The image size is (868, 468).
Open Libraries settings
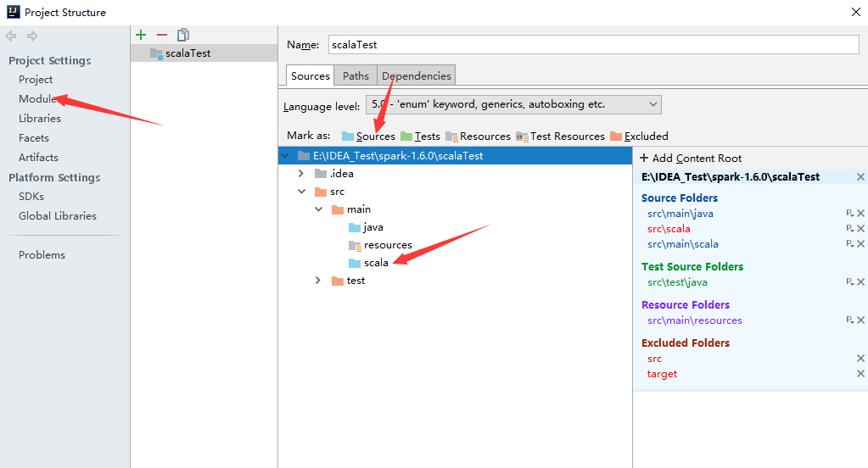pos(40,119)
